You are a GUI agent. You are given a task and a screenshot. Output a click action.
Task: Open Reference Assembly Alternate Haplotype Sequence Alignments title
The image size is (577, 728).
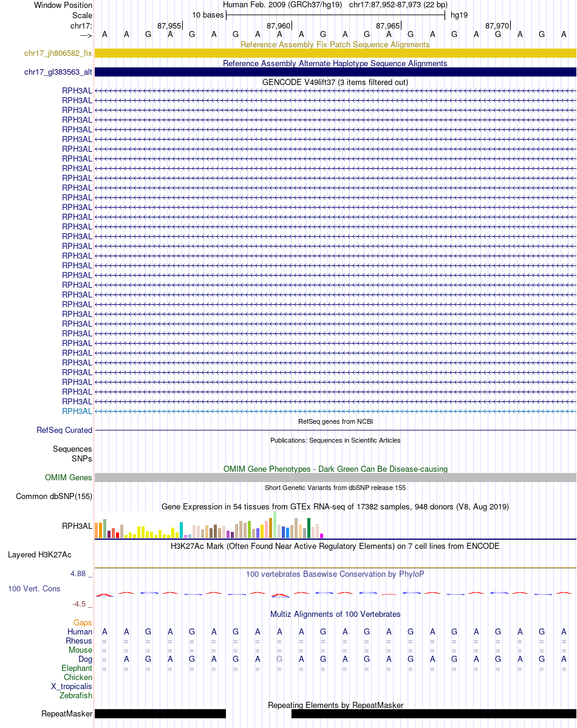tap(335, 64)
